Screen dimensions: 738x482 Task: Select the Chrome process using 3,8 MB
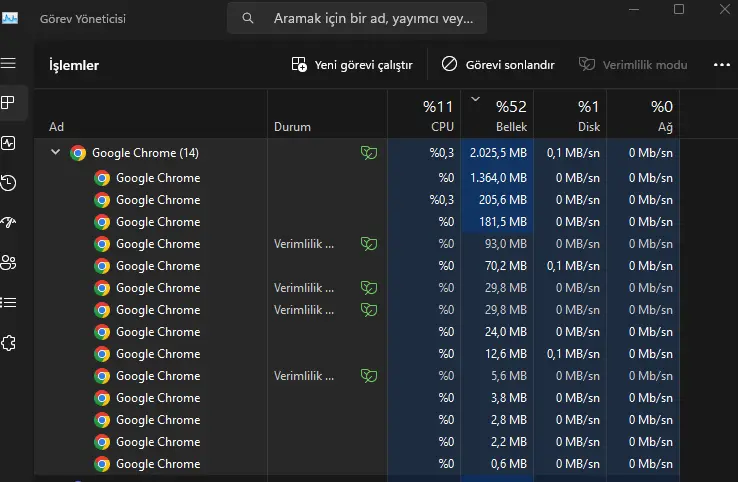357,398
